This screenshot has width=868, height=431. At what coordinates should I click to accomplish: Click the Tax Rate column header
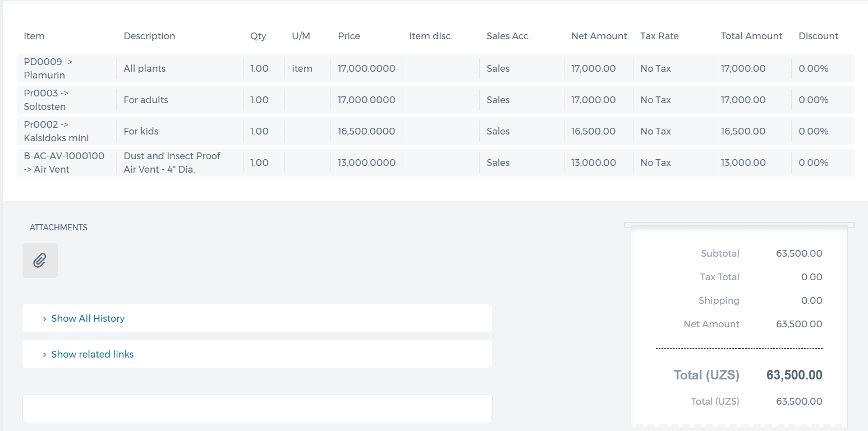tap(659, 36)
